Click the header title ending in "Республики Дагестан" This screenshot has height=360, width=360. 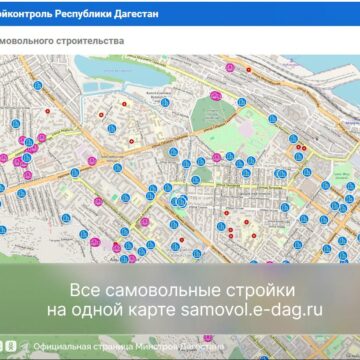click(79, 14)
